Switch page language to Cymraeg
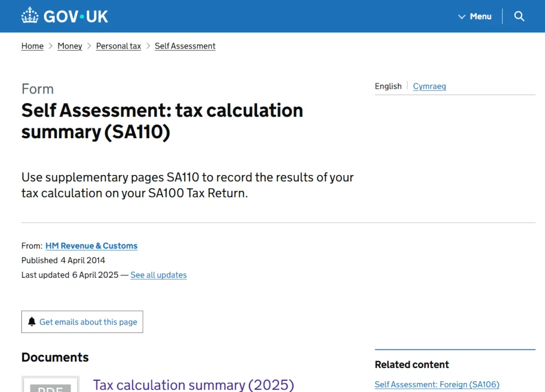 click(x=429, y=86)
